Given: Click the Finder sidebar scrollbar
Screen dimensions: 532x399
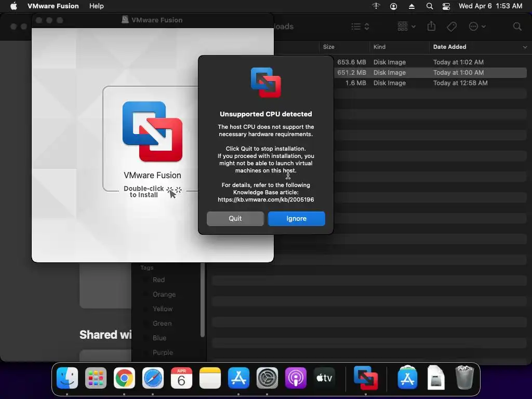Looking at the screenshot, I should [x=203, y=300].
